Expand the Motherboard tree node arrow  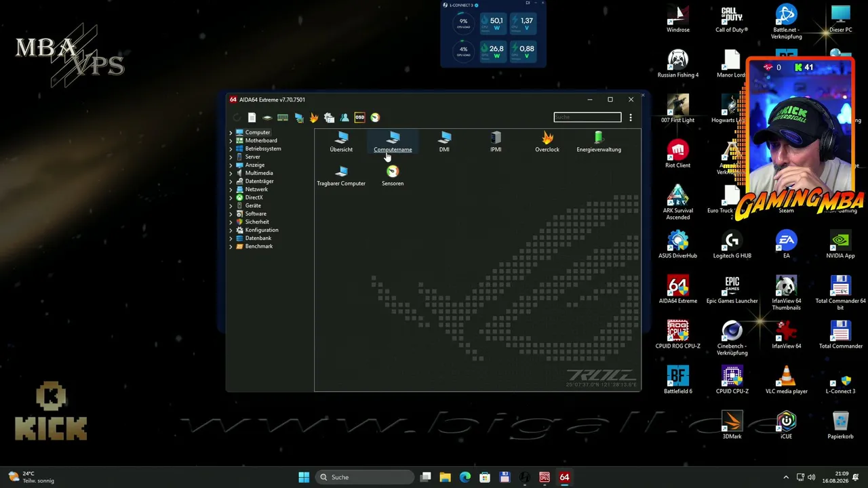231,141
